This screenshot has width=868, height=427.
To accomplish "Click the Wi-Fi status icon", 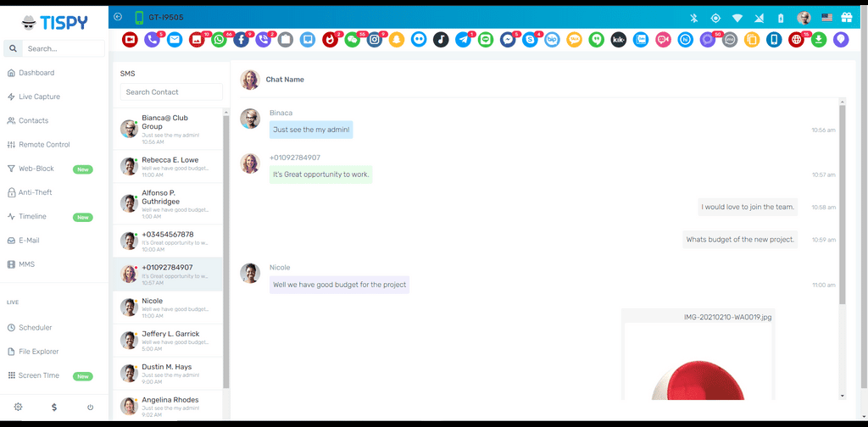I will point(737,18).
